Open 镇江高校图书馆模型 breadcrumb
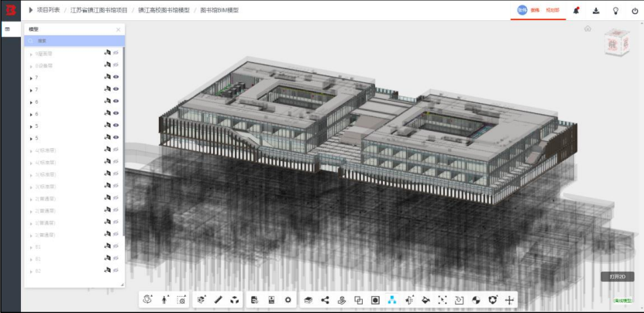This screenshot has width=644, height=313. point(164,10)
